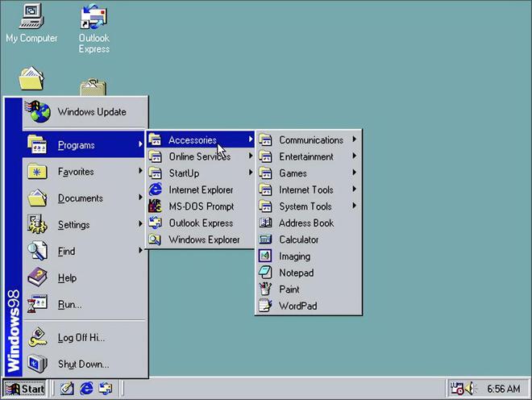Click the System Tools label
Screen dimensions: 532x400
(305, 206)
